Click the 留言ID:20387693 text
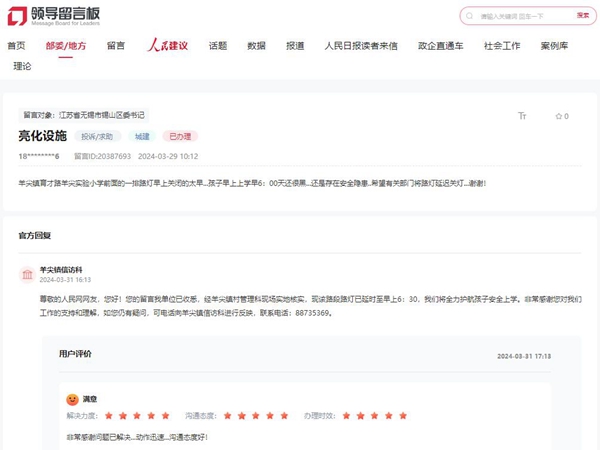 point(102,156)
